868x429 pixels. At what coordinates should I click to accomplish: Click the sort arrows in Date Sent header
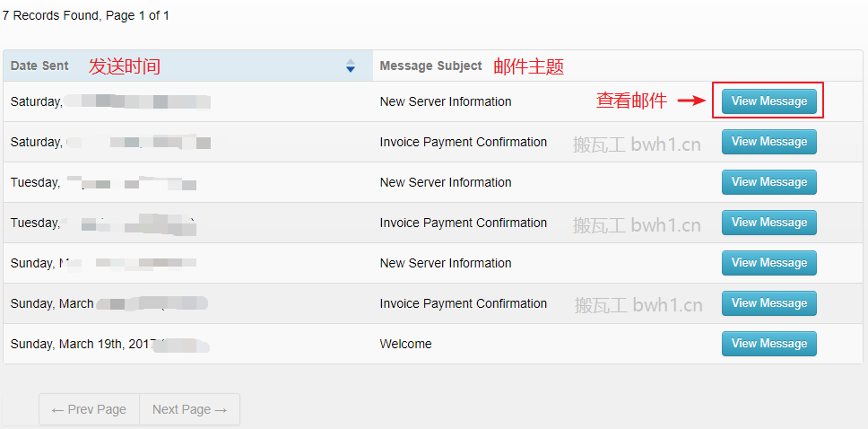(350, 66)
